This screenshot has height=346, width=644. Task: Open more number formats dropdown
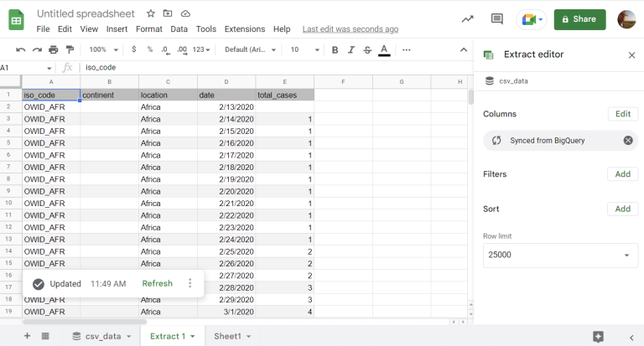201,49
